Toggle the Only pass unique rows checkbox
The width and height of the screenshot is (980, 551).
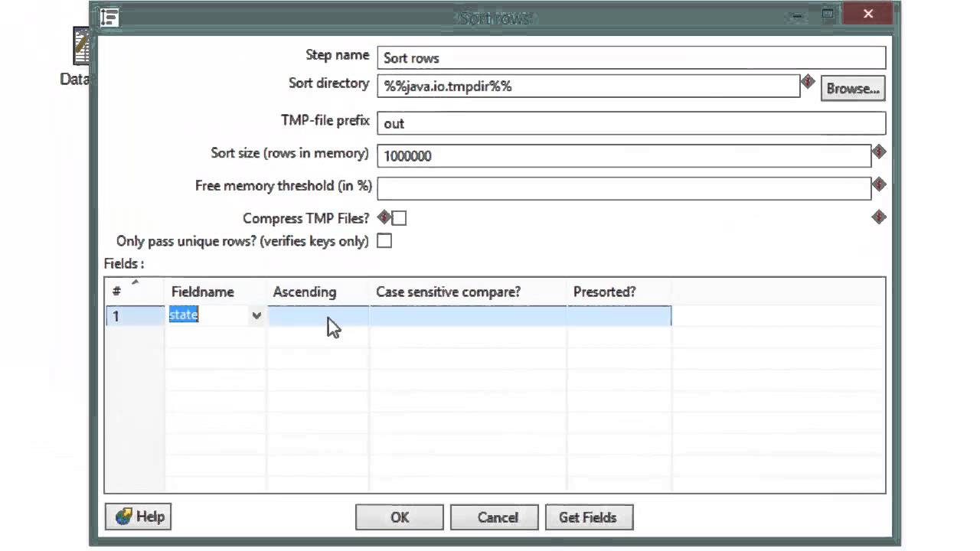[x=384, y=241]
